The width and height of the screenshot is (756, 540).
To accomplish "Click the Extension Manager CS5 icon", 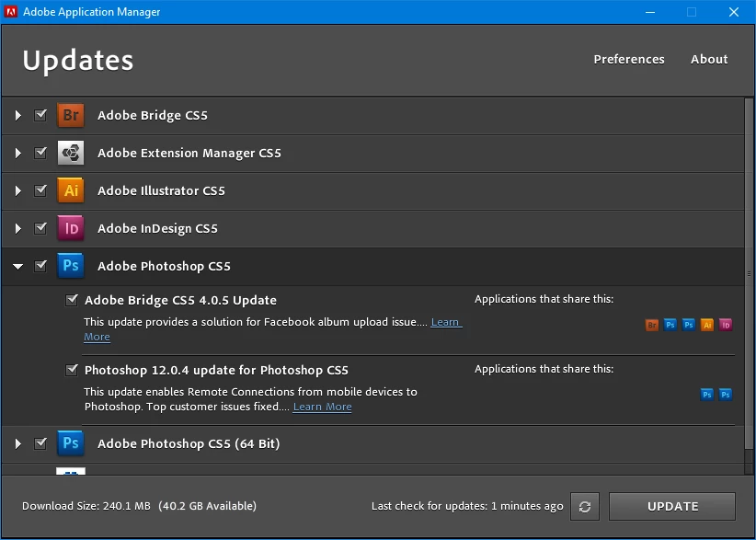I will [71, 153].
